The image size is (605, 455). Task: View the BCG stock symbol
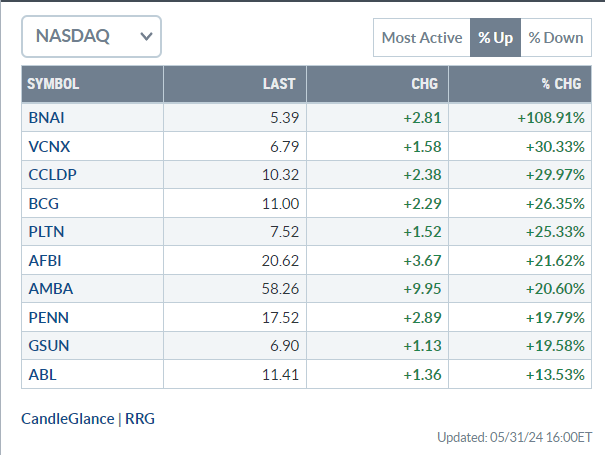(x=43, y=202)
